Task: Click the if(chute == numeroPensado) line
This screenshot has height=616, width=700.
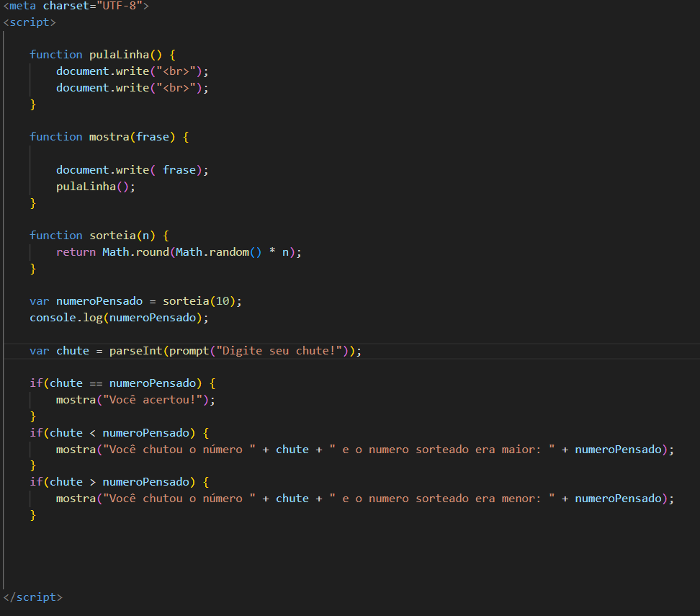Action: [x=122, y=383]
